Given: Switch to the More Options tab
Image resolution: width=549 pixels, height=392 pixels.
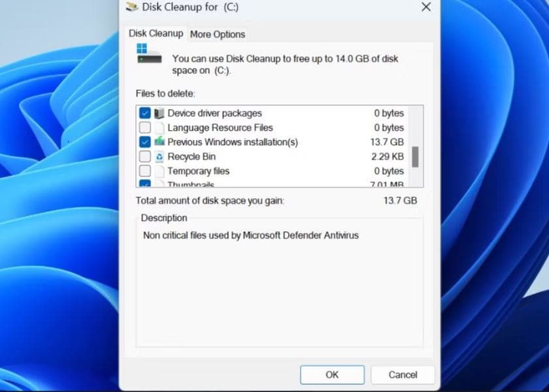Looking at the screenshot, I should tap(218, 35).
